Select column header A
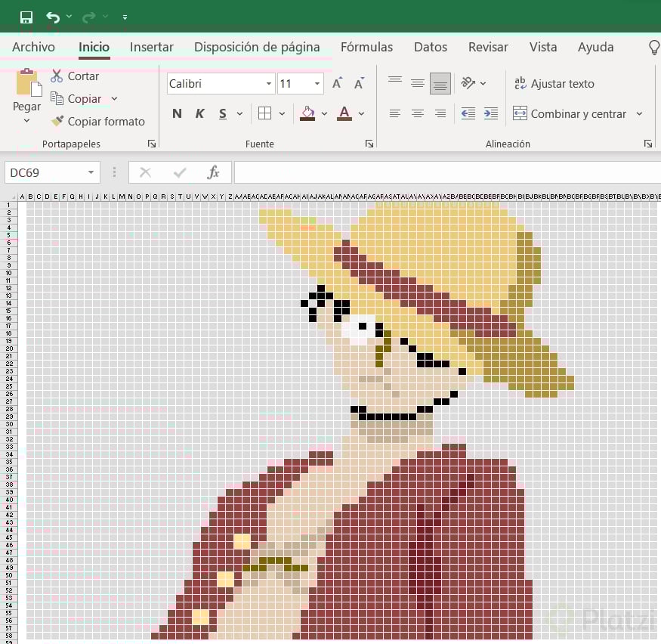 point(22,197)
